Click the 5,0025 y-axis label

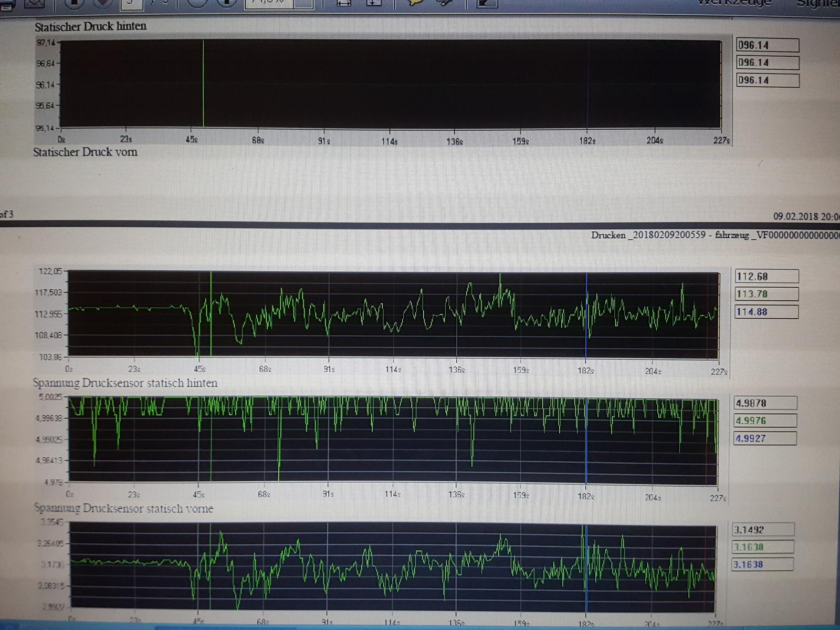pos(50,397)
